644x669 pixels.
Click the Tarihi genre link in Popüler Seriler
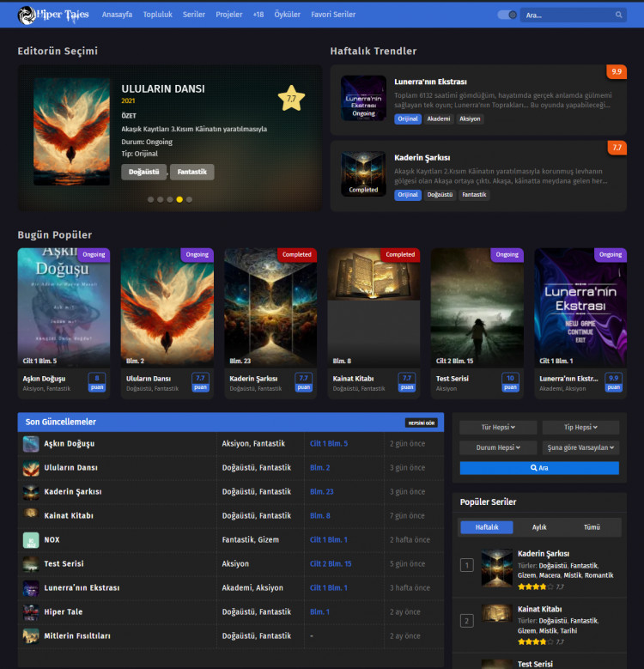tap(568, 630)
